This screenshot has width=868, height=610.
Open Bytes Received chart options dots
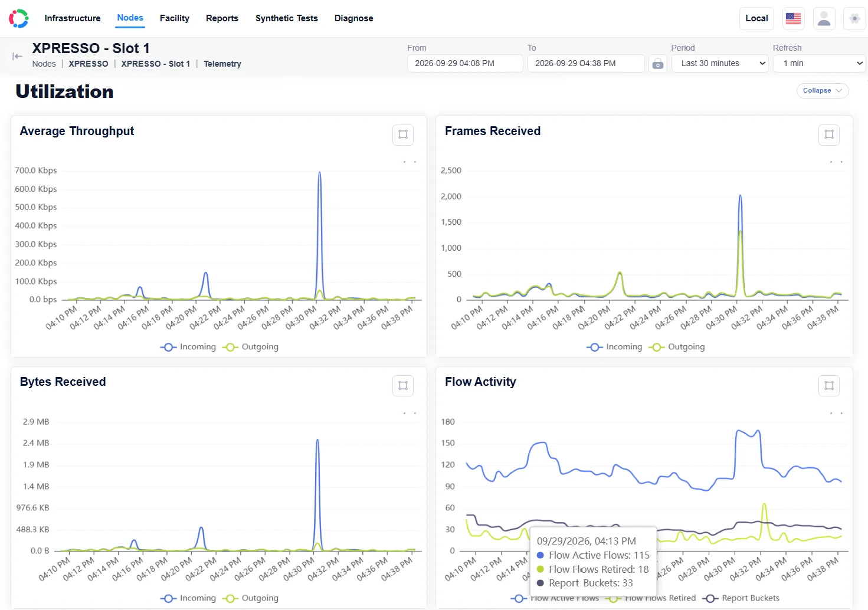[410, 413]
